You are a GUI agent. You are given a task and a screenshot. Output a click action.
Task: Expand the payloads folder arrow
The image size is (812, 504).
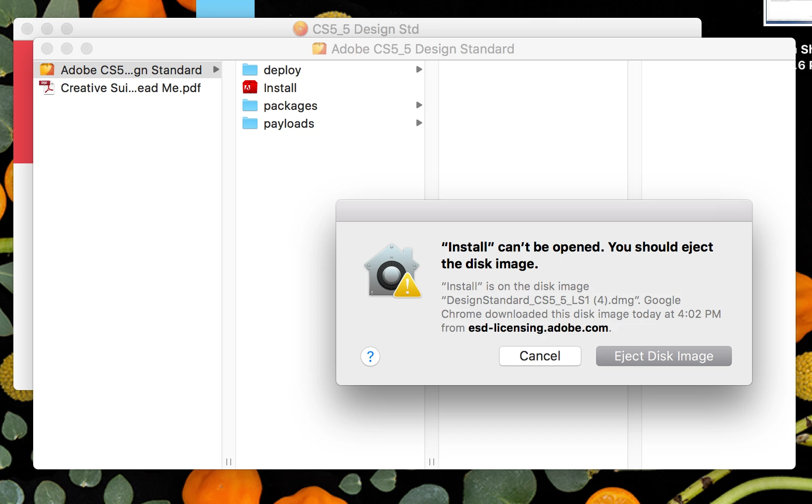pos(419,123)
